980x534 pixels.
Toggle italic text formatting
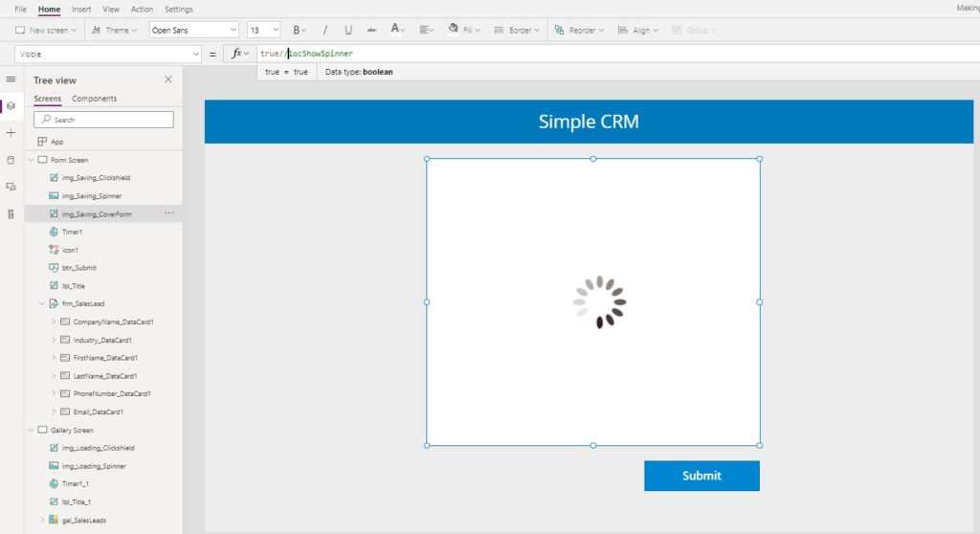point(325,30)
